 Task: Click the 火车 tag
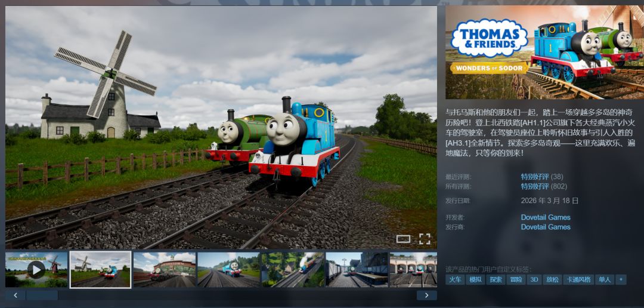pos(454,279)
